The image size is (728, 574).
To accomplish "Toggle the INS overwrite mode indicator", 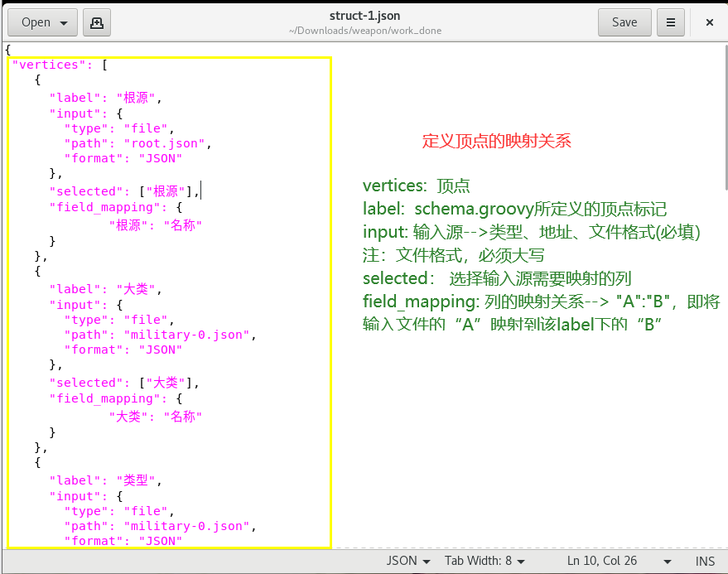I will [705, 561].
